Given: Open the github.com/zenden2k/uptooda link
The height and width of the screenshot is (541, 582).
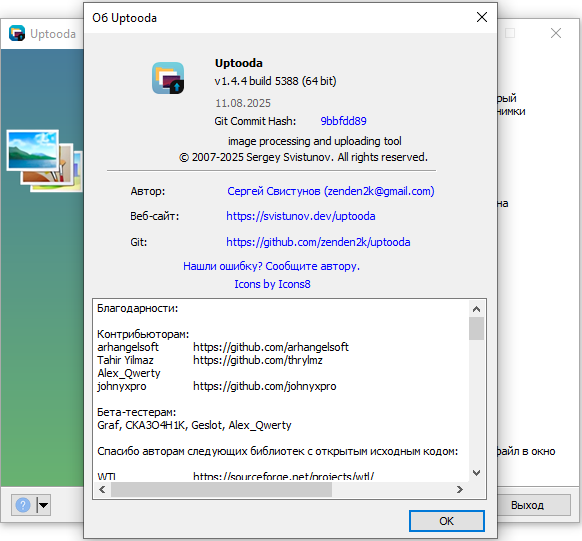Looking at the screenshot, I should coord(318,242).
